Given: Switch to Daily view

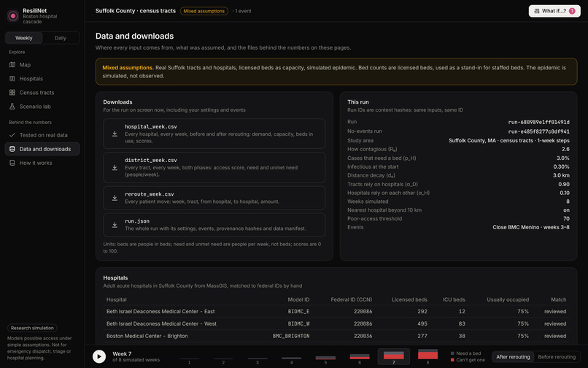Looking at the screenshot, I should (60, 38).
